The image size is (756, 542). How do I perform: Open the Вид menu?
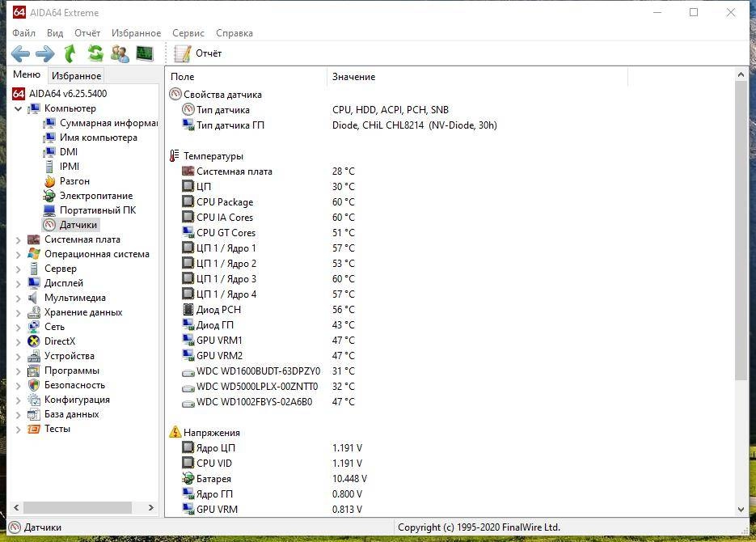tap(55, 33)
